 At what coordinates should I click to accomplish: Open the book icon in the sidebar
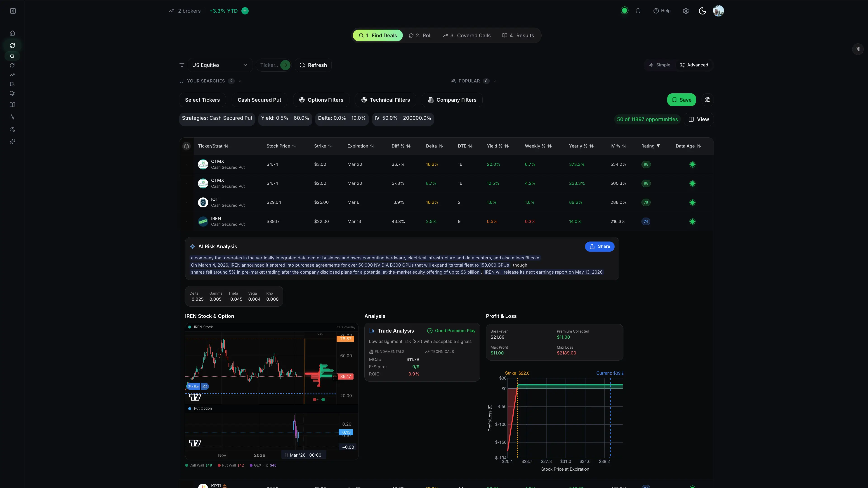(x=12, y=105)
